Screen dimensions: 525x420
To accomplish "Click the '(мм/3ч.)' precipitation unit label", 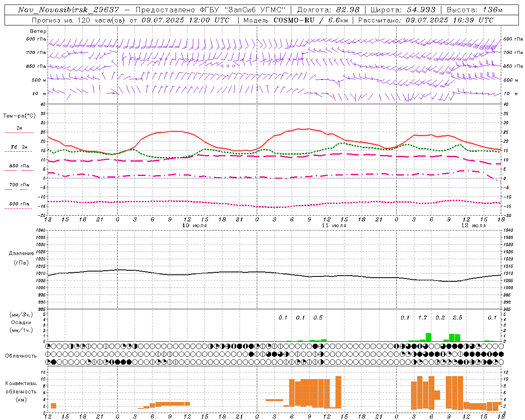I will point(21,315).
